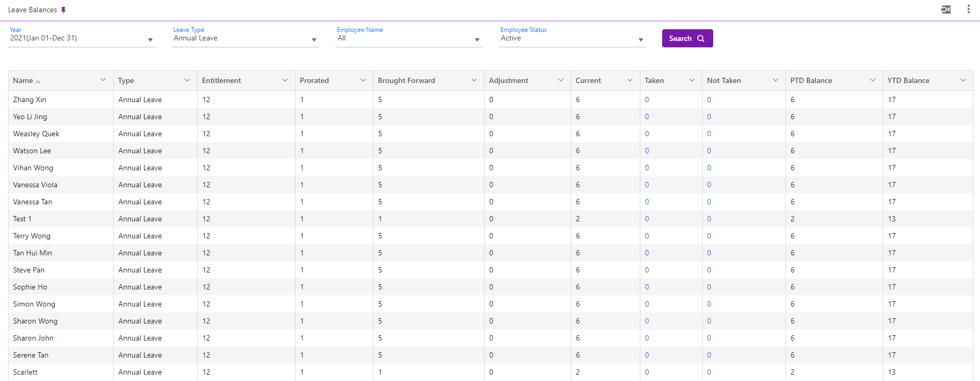The width and height of the screenshot is (980, 381).
Task: Open the Adjustment column menu chevron
Action: 561,80
